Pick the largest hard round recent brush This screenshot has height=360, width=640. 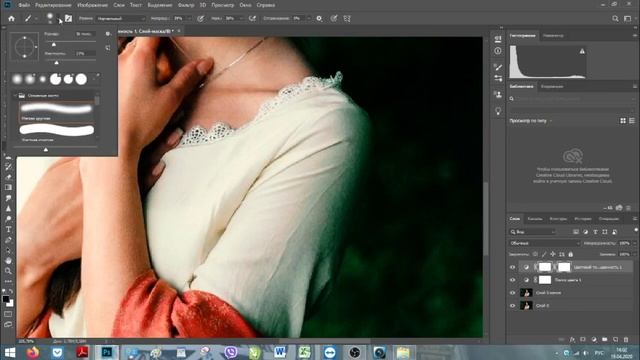pos(81,79)
